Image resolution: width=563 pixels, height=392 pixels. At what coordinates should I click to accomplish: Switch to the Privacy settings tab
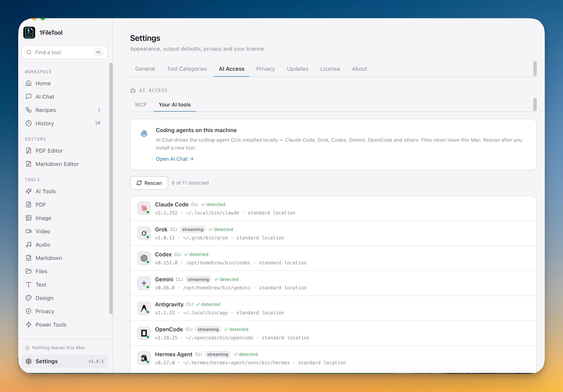pyautogui.click(x=266, y=69)
